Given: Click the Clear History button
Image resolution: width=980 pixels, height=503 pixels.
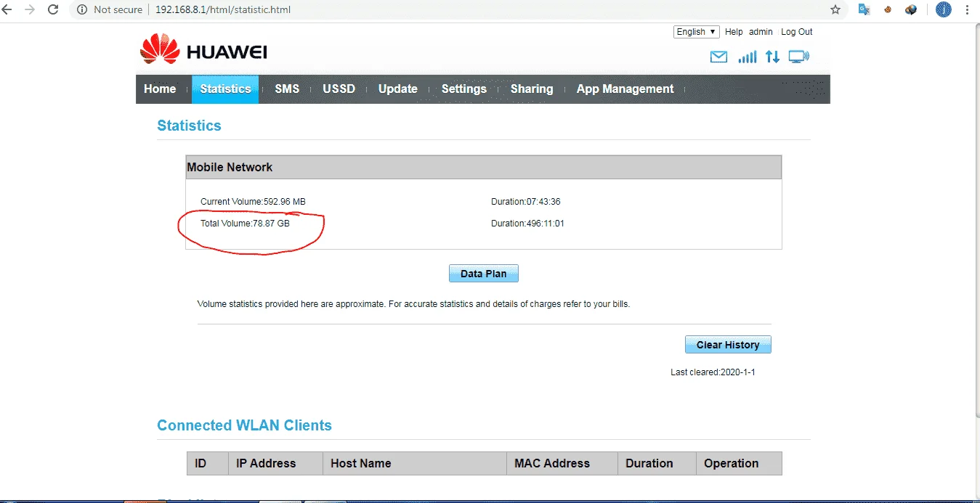Looking at the screenshot, I should coord(728,345).
